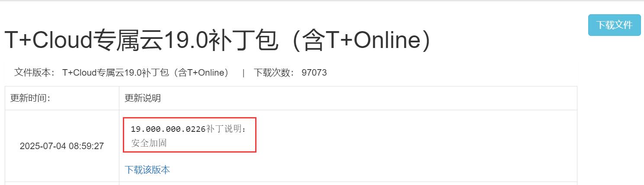Click the separator bar between version and downloads
The image size is (644, 185).
click(244, 73)
